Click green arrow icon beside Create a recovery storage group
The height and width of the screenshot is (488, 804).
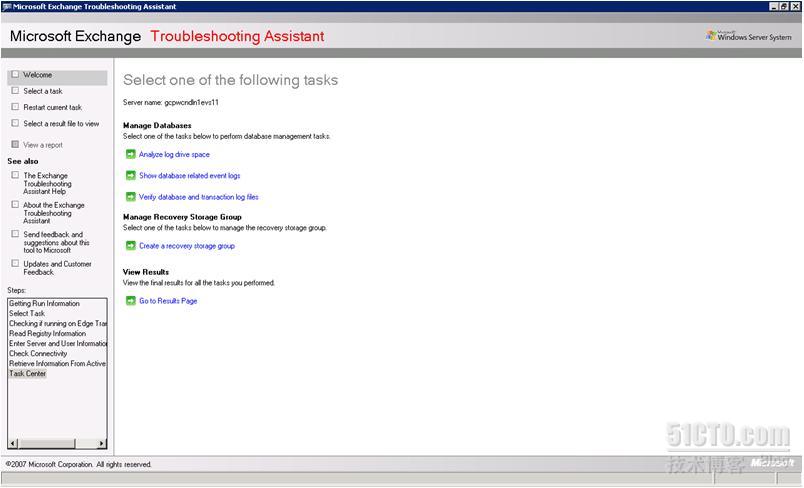tap(131, 246)
